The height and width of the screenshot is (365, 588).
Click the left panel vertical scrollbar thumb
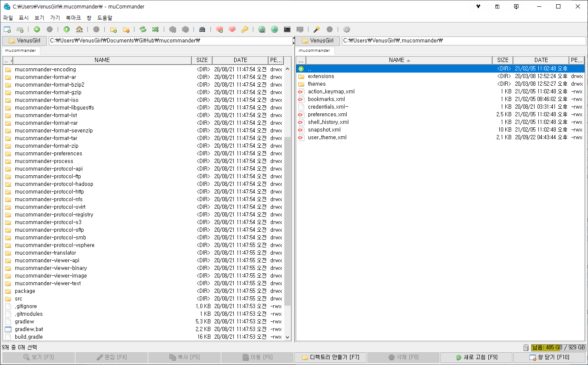pos(288,221)
